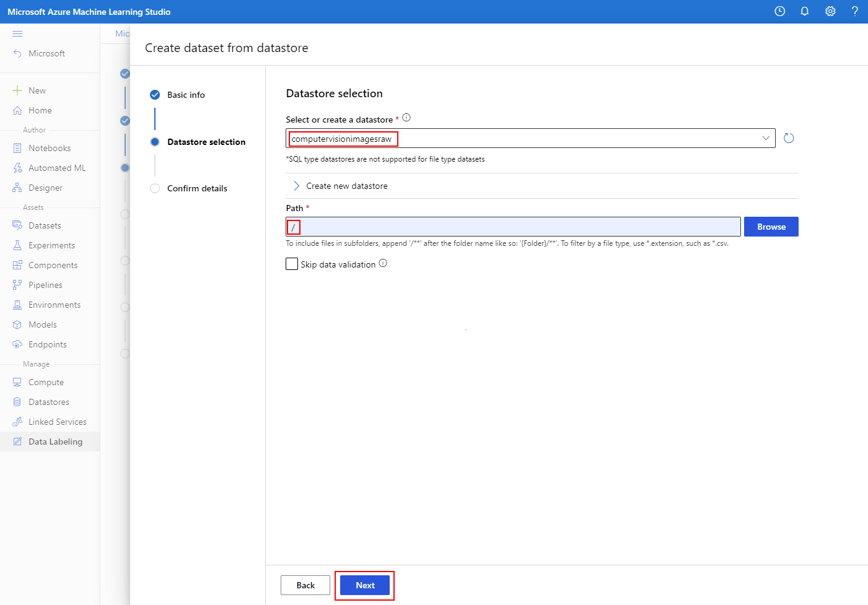Image resolution: width=868 pixels, height=605 pixels.
Task: Click the Path input field
Action: point(513,227)
